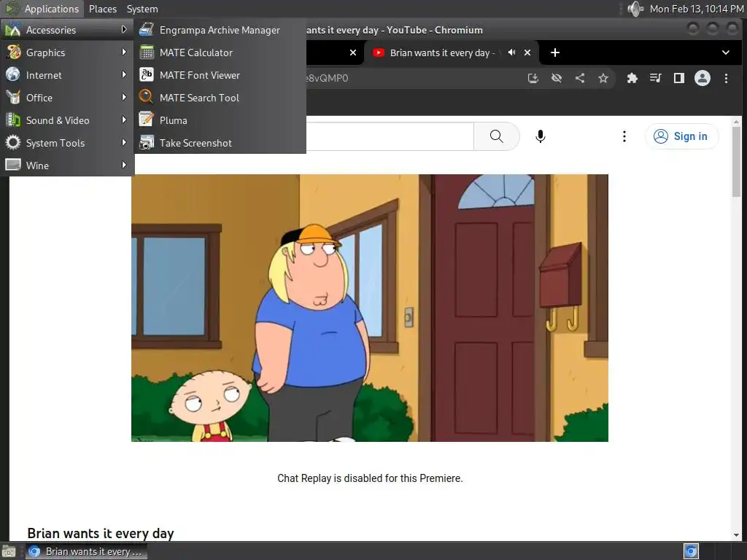Click the camera icon for Take Screenshot
This screenshot has height=560, width=747.
point(146,142)
